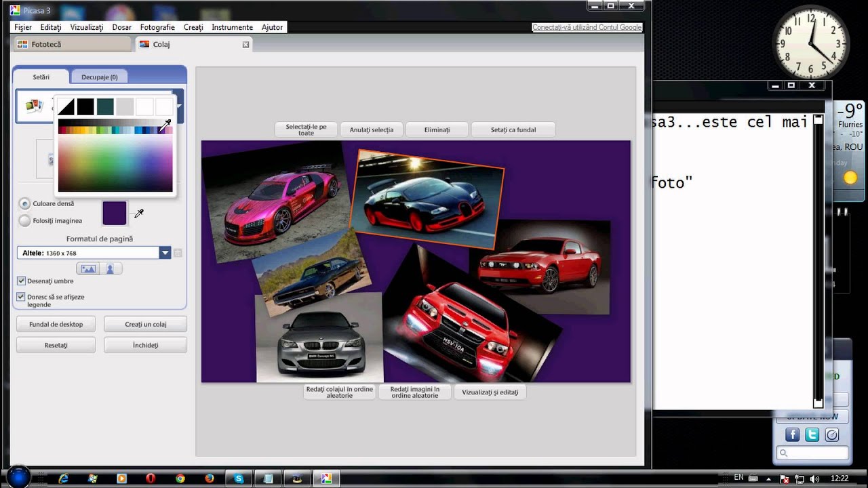The width and height of the screenshot is (868, 488).
Task: Select Folosiți imaginea radio button
Action: pyautogui.click(x=25, y=220)
